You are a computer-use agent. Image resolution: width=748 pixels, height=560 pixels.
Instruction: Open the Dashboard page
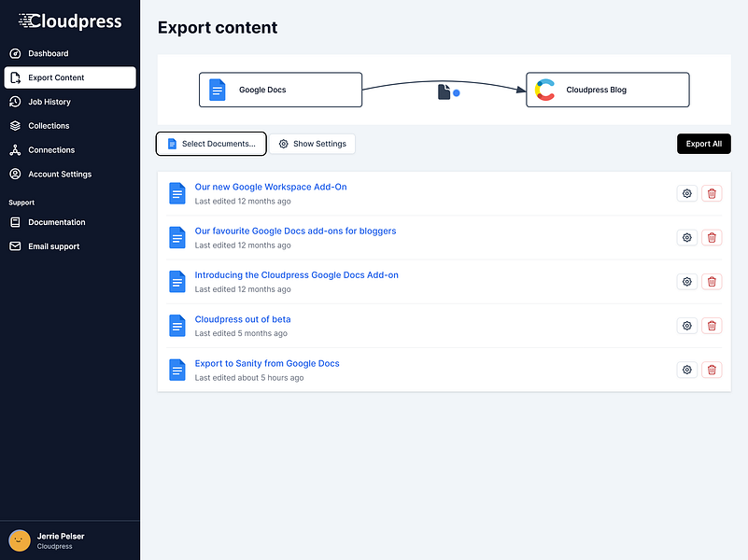[70, 53]
